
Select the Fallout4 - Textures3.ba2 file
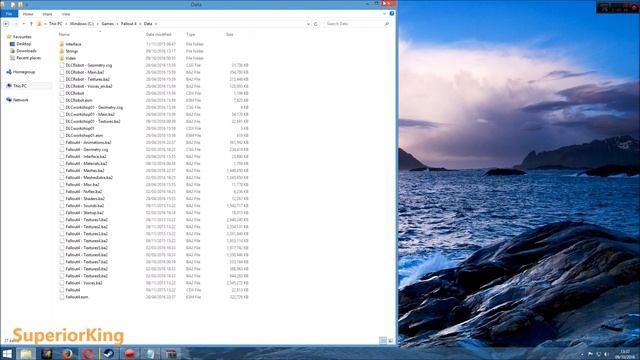click(87, 234)
